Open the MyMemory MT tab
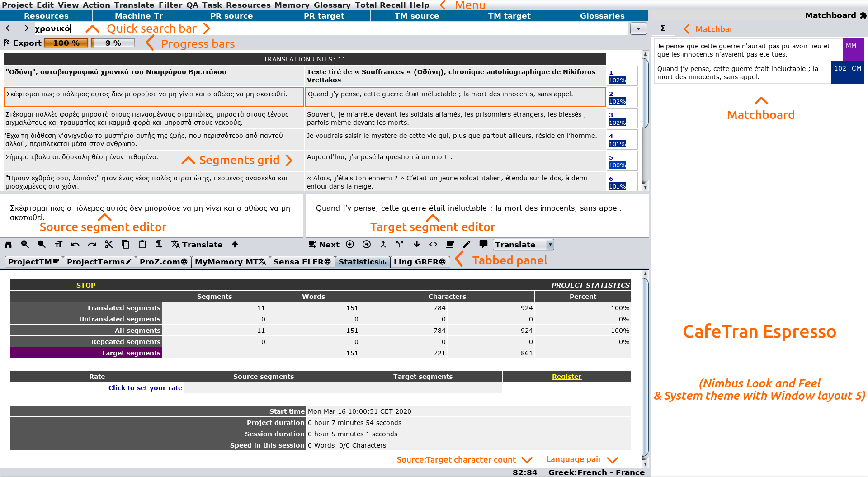 click(231, 262)
